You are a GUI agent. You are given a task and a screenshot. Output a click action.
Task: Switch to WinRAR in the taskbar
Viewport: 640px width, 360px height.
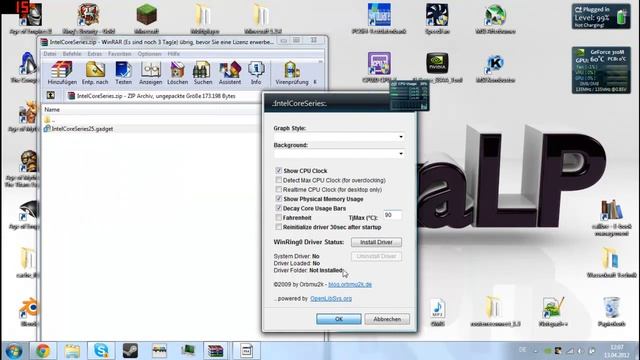pyautogui.click(x=216, y=351)
